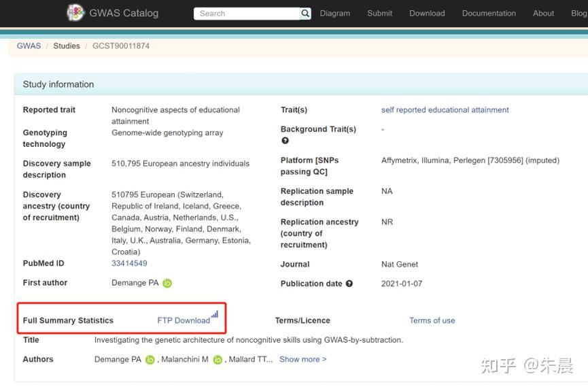588x389 pixels.
Task: Click the search magnifier button
Action: 306,14
